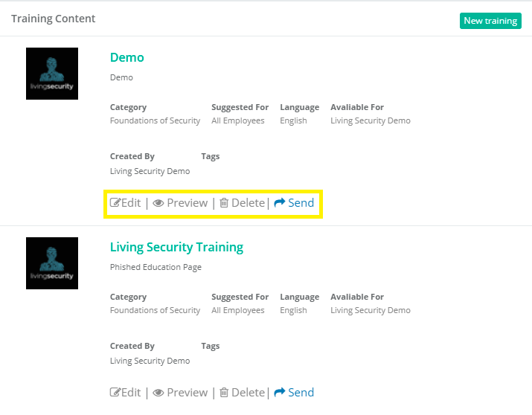The width and height of the screenshot is (532, 415).
Task: Click Tags label in Living Security Training card
Action: [x=211, y=346]
